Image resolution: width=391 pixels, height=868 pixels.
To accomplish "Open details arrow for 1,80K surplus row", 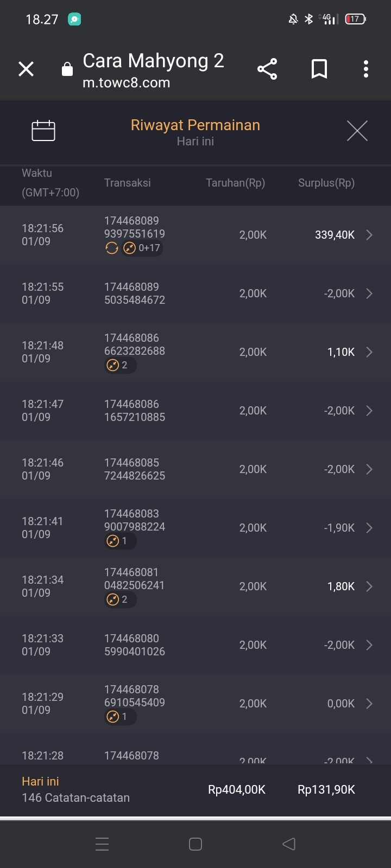I will click(x=369, y=586).
